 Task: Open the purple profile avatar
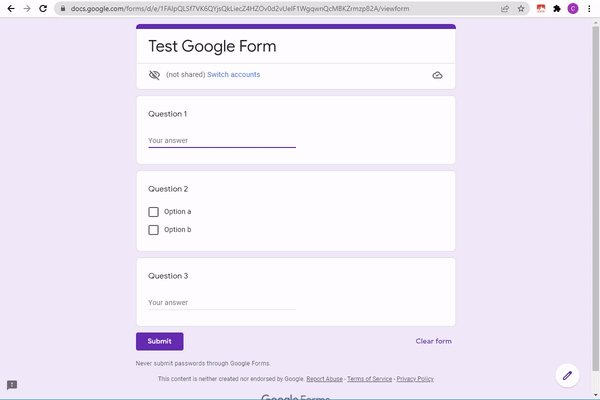(x=573, y=8)
